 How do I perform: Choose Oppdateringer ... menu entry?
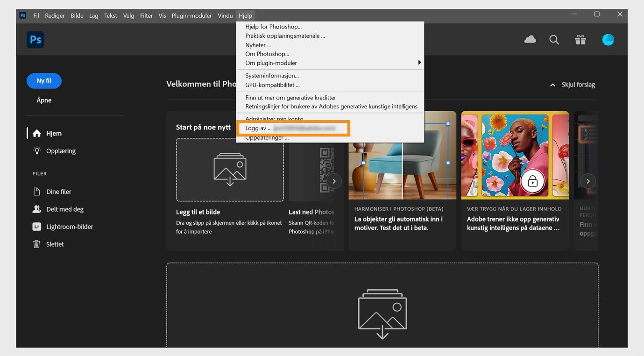coord(330,137)
